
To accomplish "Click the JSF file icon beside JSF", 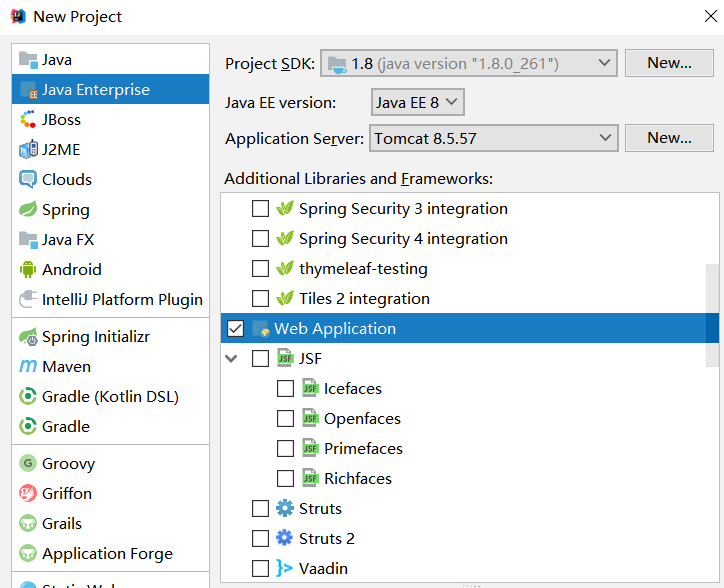I will coord(285,358).
